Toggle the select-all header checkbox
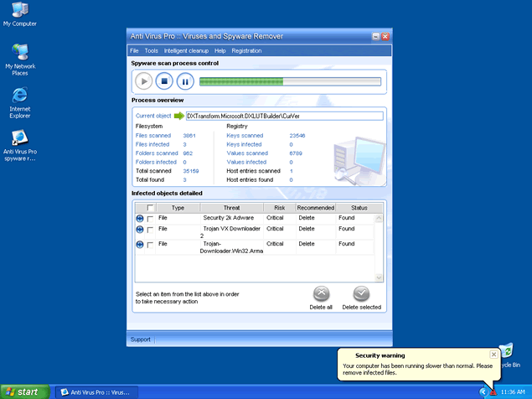The width and height of the screenshot is (532, 399). click(x=151, y=208)
